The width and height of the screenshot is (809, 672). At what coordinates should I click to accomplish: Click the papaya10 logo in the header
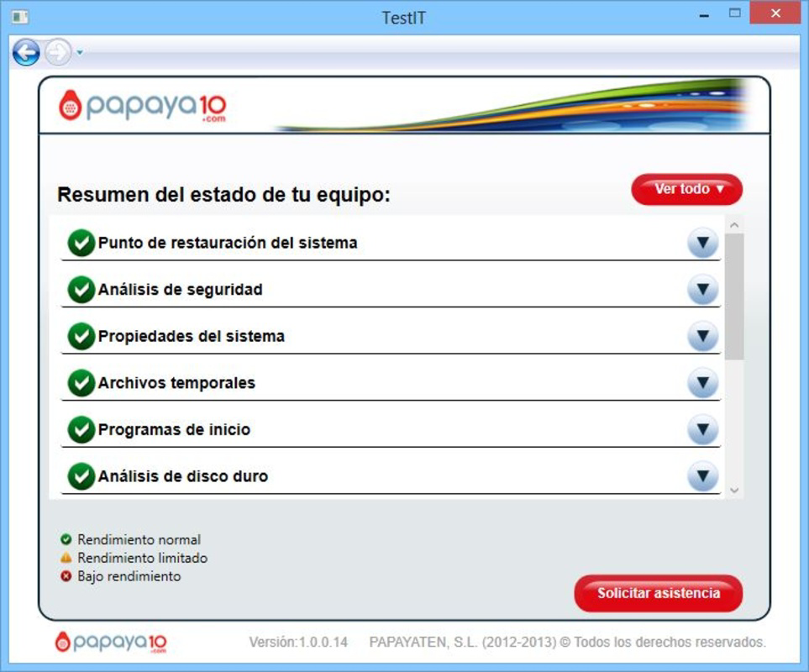pos(143,106)
